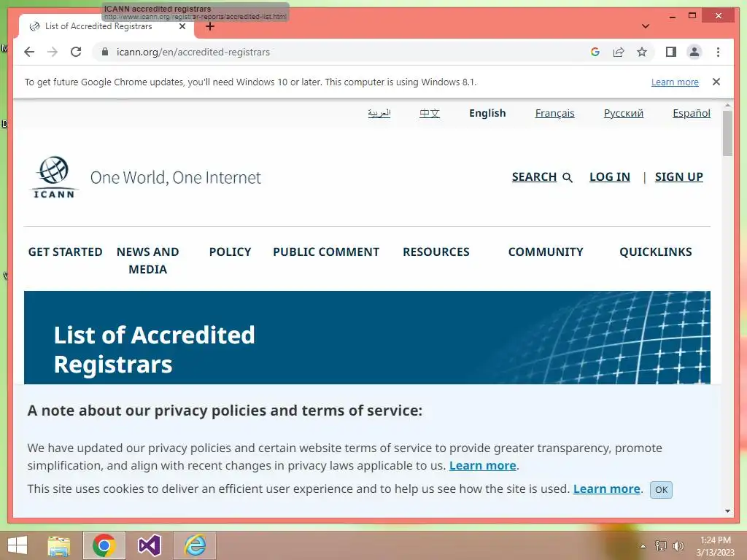Show hidden tray icons arrow
The image size is (747, 560).
coord(643,546)
